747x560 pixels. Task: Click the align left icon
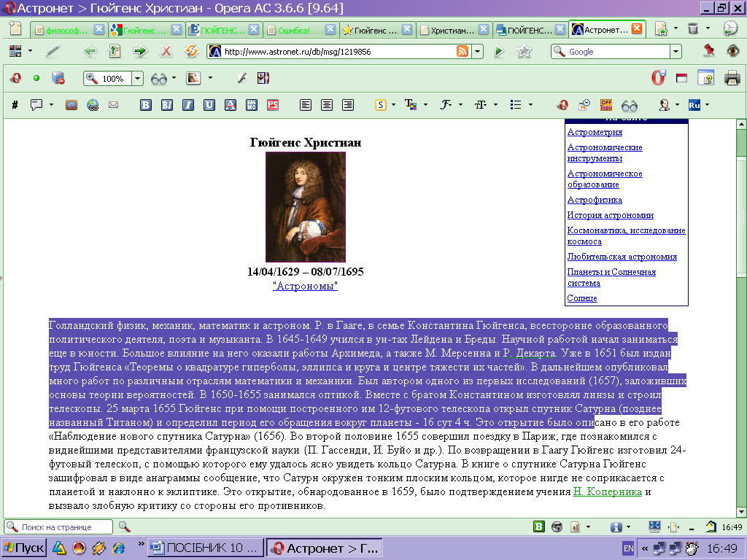[306, 105]
